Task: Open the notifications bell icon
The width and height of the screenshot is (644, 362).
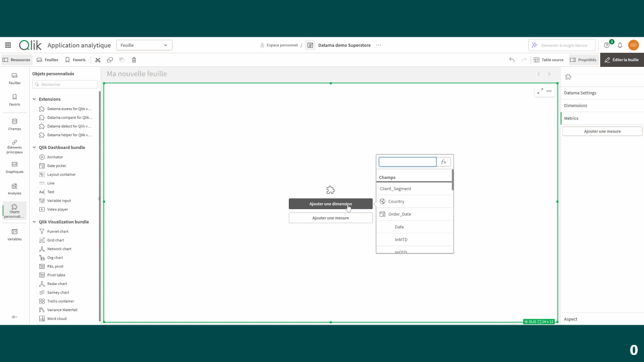Action: tap(620, 45)
